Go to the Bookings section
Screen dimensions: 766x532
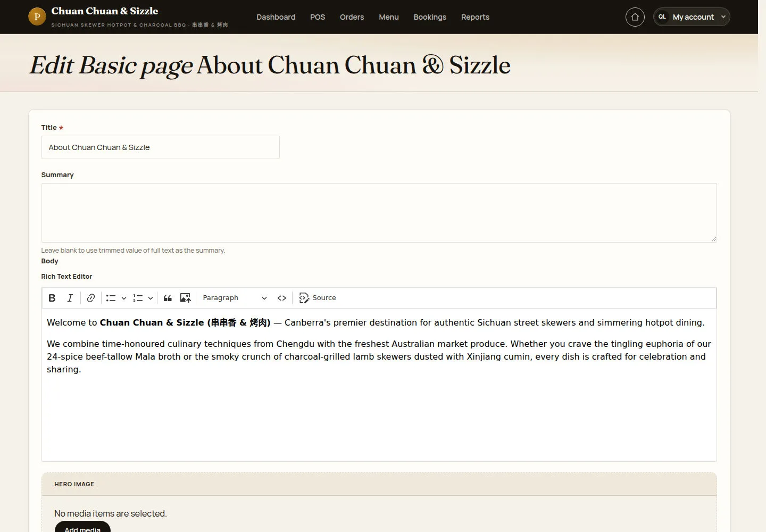(x=430, y=17)
